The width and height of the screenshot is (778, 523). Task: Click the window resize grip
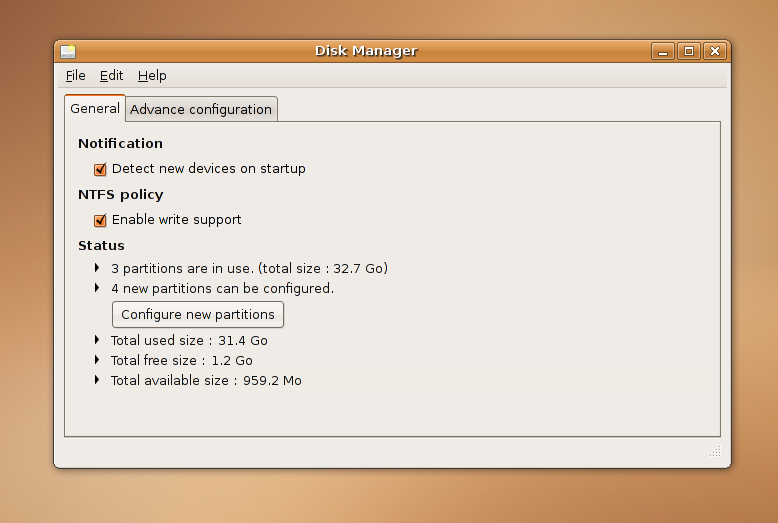(715, 451)
